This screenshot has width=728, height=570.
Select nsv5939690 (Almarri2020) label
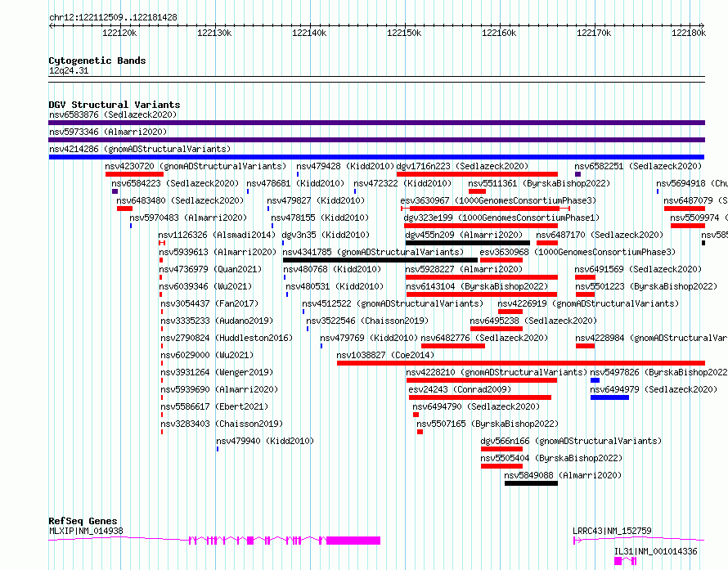[x=219, y=389]
